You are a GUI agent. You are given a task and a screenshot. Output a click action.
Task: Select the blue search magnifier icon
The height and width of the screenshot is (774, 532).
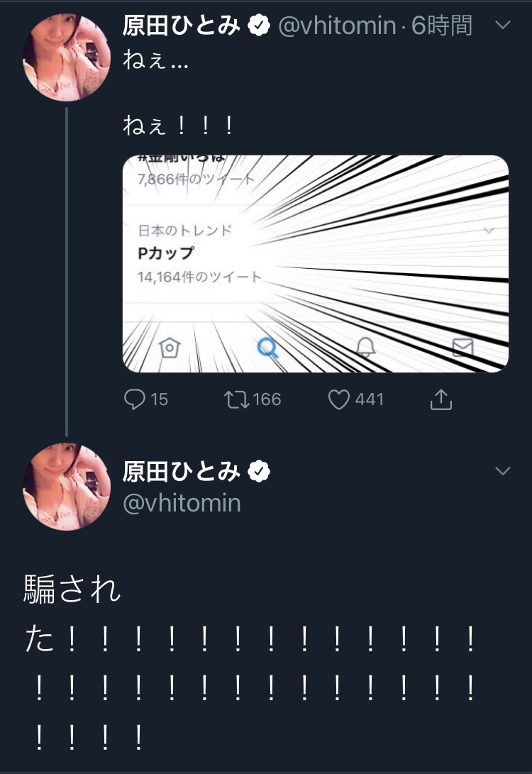267,347
